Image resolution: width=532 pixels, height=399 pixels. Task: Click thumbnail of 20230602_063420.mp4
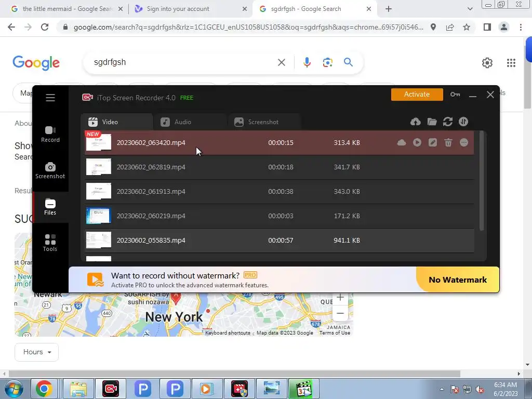pos(98,142)
